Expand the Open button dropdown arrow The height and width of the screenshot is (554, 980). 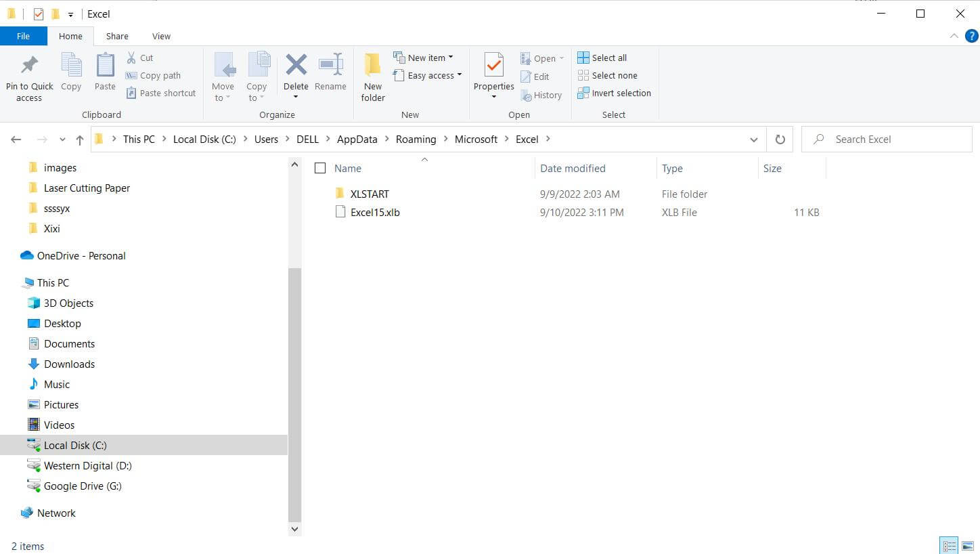tap(561, 58)
